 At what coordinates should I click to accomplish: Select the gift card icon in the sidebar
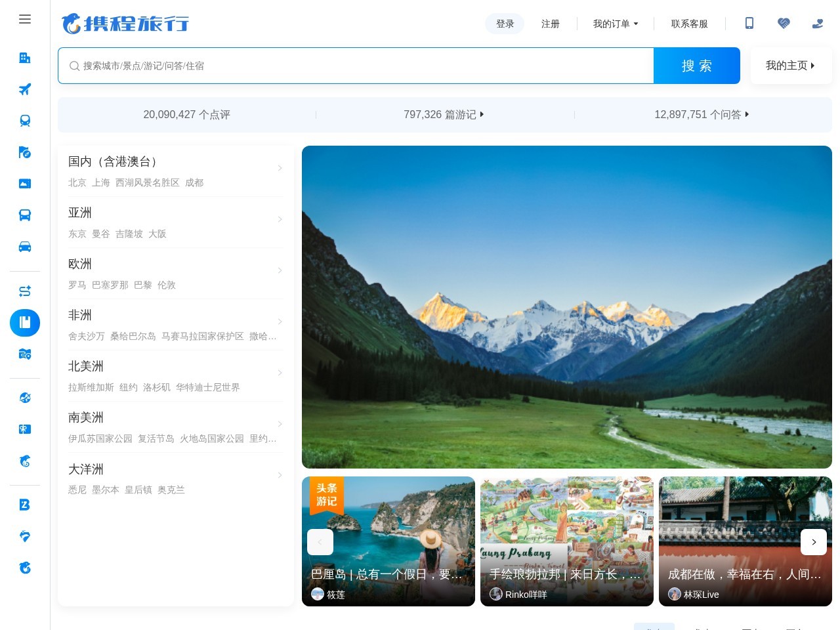(25, 429)
